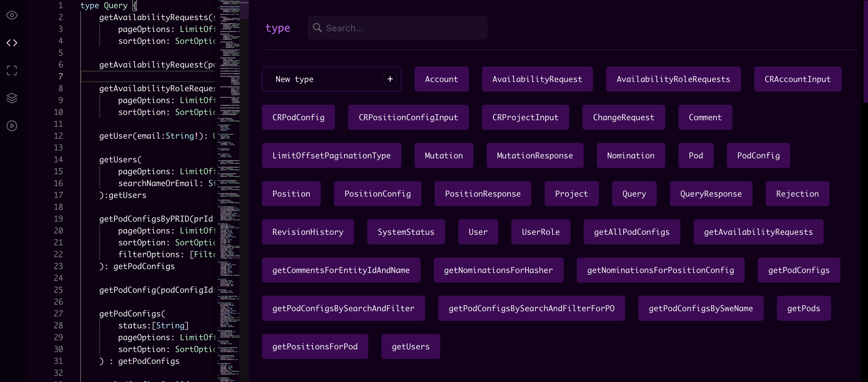Open the Query type card
The height and width of the screenshot is (382, 868).
pyautogui.click(x=633, y=194)
